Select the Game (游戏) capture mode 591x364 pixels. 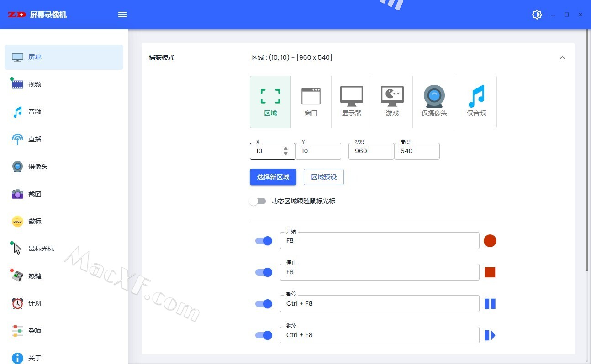(392, 101)
